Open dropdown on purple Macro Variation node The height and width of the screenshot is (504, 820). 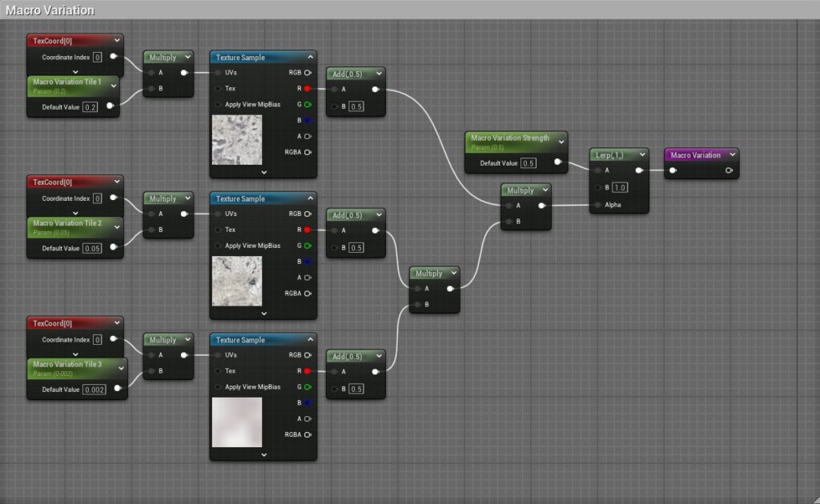[733, 154]
